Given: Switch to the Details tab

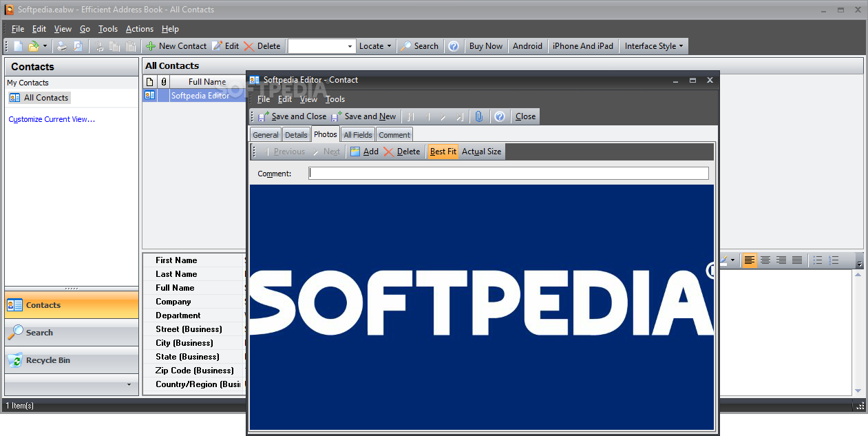Looking at the screenshot, I should 296,135.
